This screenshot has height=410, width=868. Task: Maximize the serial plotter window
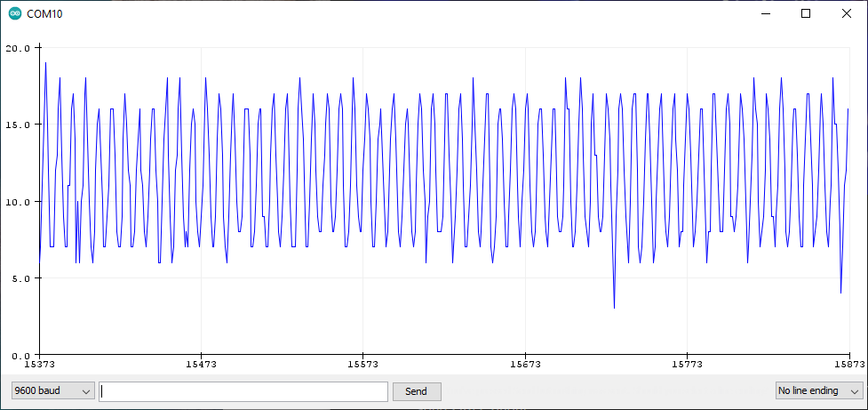coord(806,14)
